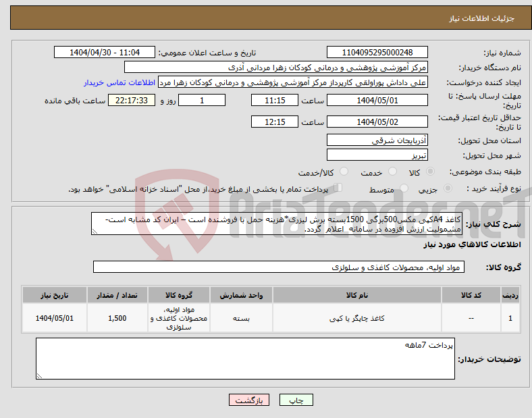Click the buyer organization name field

pos(276,67)
